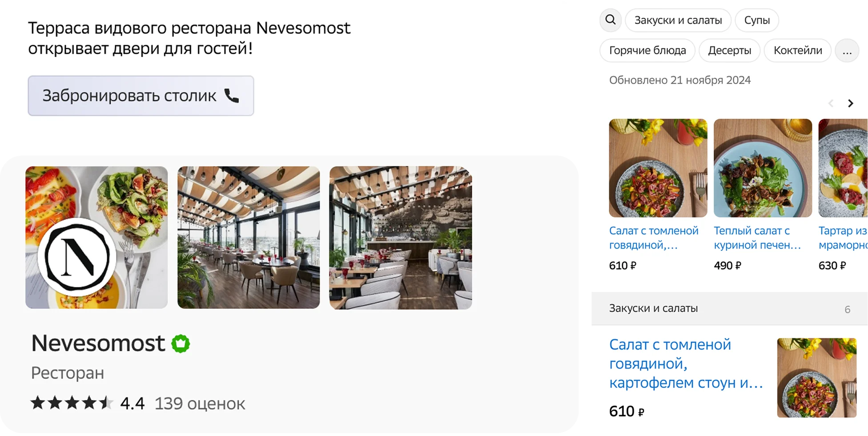The height and width of the screenshot is (436, 868).
Task: Open the Десерты category chip
Action: tap(730, 51)
